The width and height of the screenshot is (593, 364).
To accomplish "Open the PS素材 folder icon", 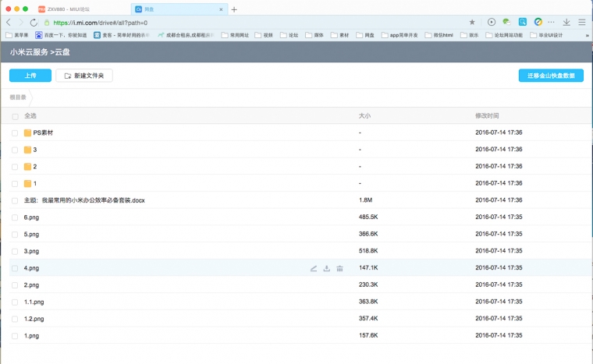I will coord(28,133).
